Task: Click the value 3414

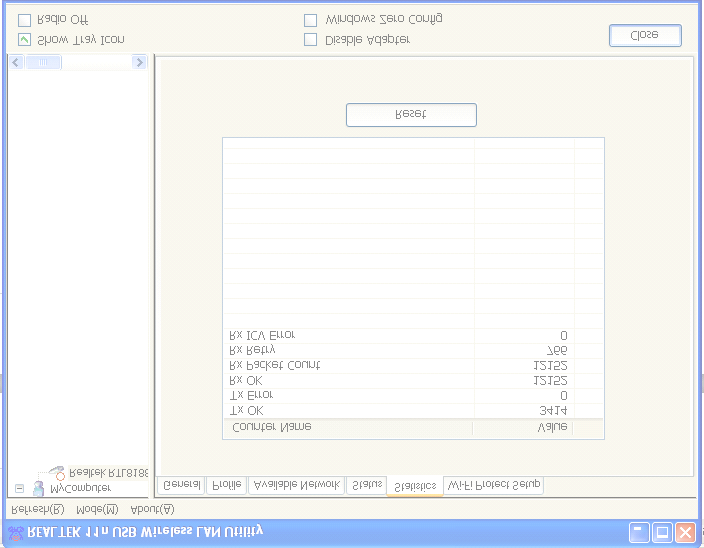Action: click(553, 411)
